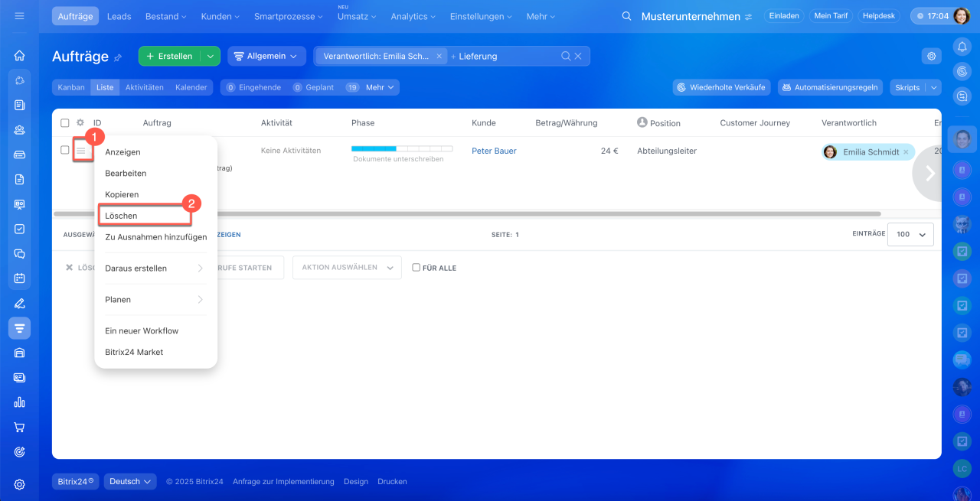980x501 pixels.
Task: Click the green Erstellen button
Action: [169, 56]
